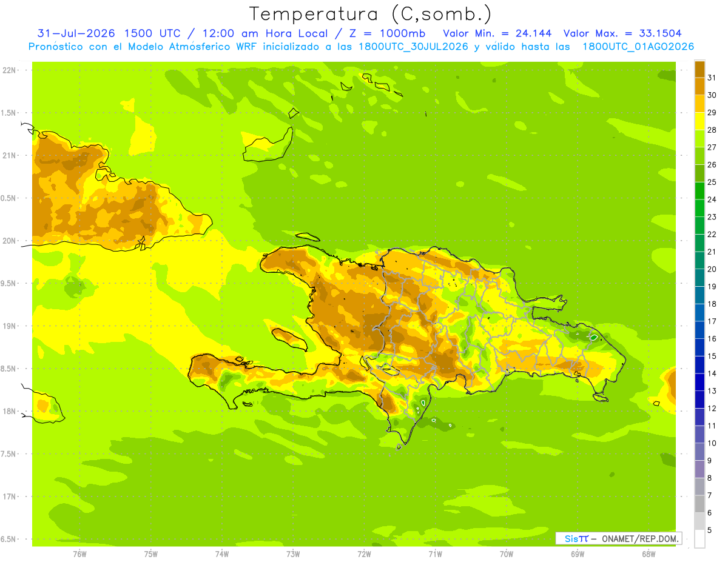This screenshot has height=562, width=728.
Task: Click the "9.5N" latitude label
Action: 9,283
